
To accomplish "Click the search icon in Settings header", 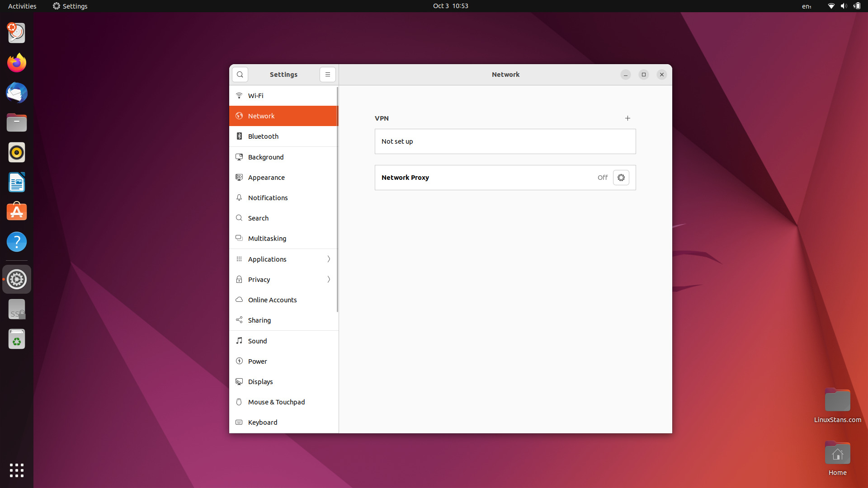I will (240, 75).
